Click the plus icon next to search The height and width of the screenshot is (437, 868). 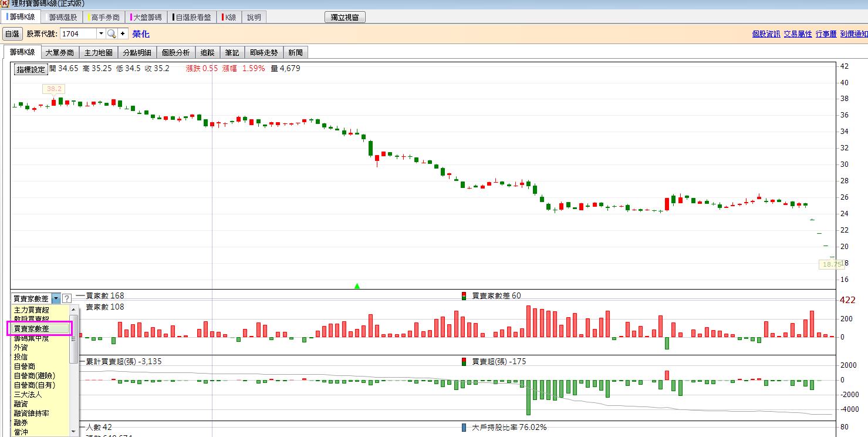point(123,34)
